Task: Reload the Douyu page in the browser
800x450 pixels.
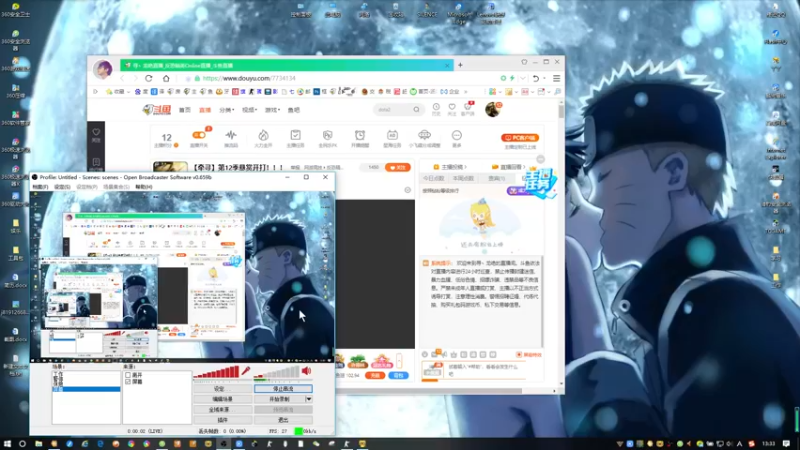Action: pyautogui.click(x=149, y=78)
